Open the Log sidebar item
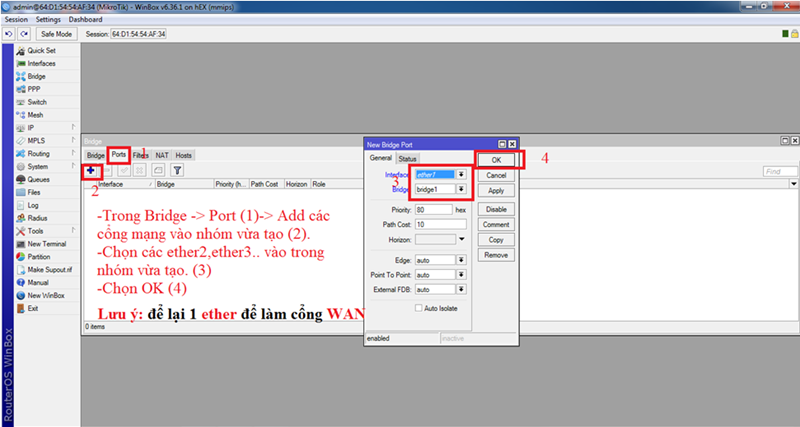The image size is (800, 427). 33,205
